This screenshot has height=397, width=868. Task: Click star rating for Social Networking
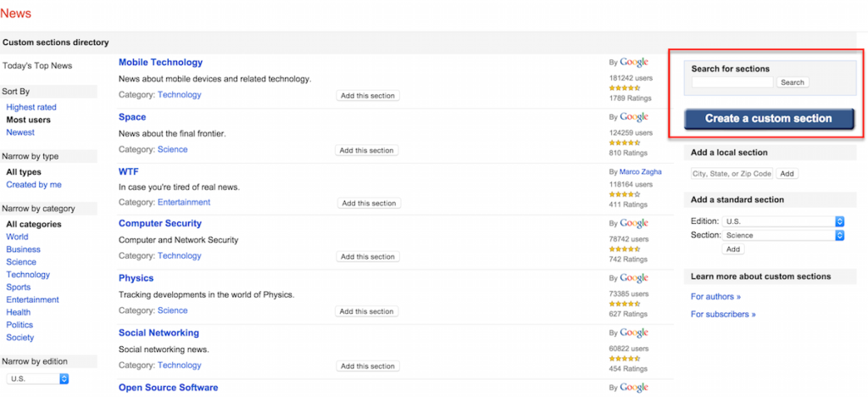coord(625,359)
